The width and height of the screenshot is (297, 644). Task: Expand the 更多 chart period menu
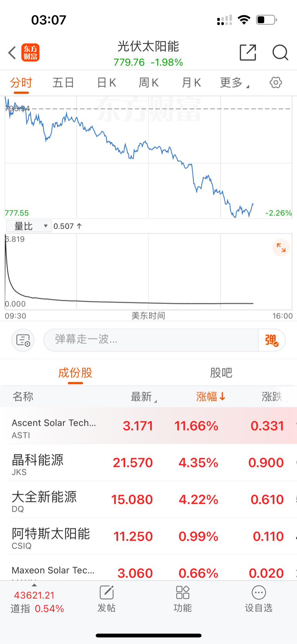234,82
